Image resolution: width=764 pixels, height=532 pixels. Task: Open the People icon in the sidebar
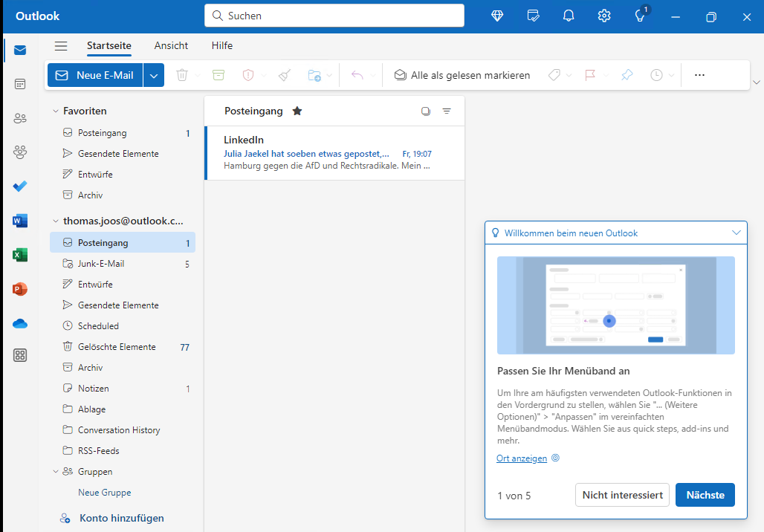pyautogui.click(x=19, y=118)
